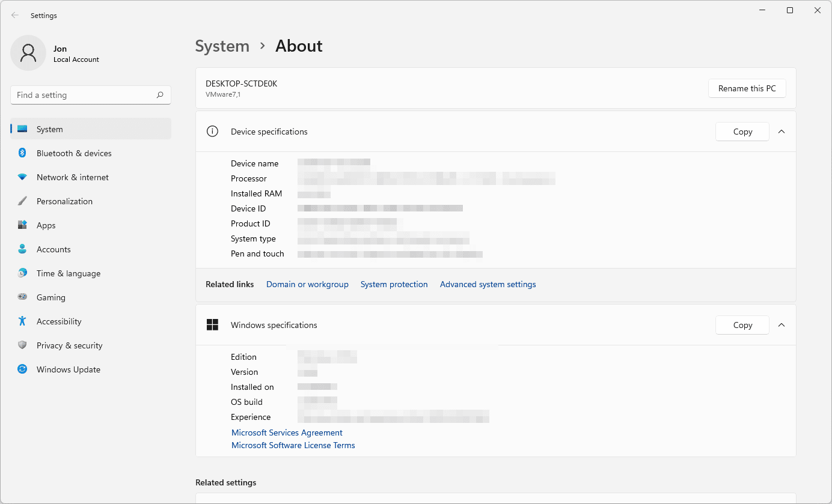
Task: Copy the Device specifications
Action: pos(742,132)
